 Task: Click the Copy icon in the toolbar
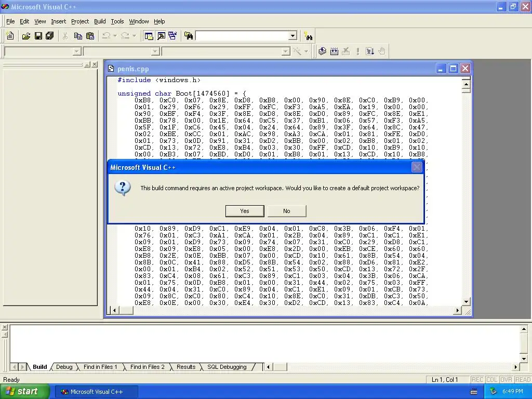pos(78,36)
